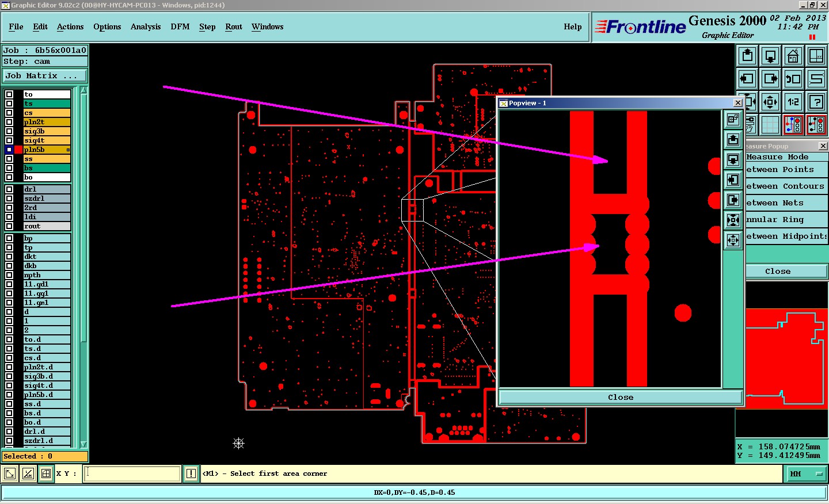Click the diagonal arrow coordinate icon at bottom left
The height and width of the screenshot is (504, 829).
coord(10,474)
